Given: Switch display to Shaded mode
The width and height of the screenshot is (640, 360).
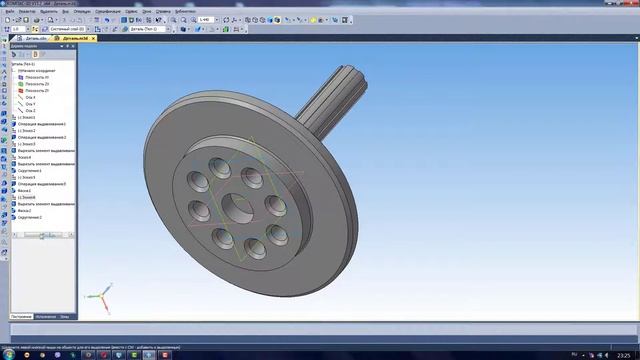Looking at the screenshot, I should [x=270, y=20].
